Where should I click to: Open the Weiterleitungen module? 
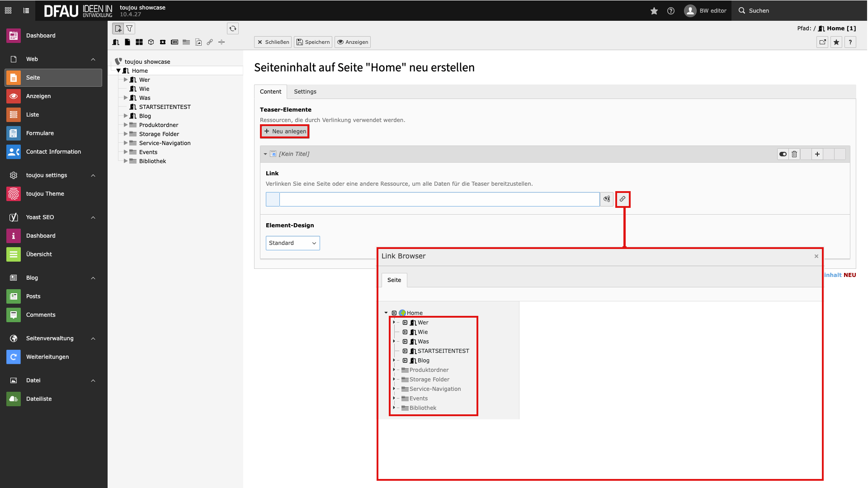[47, 357]
